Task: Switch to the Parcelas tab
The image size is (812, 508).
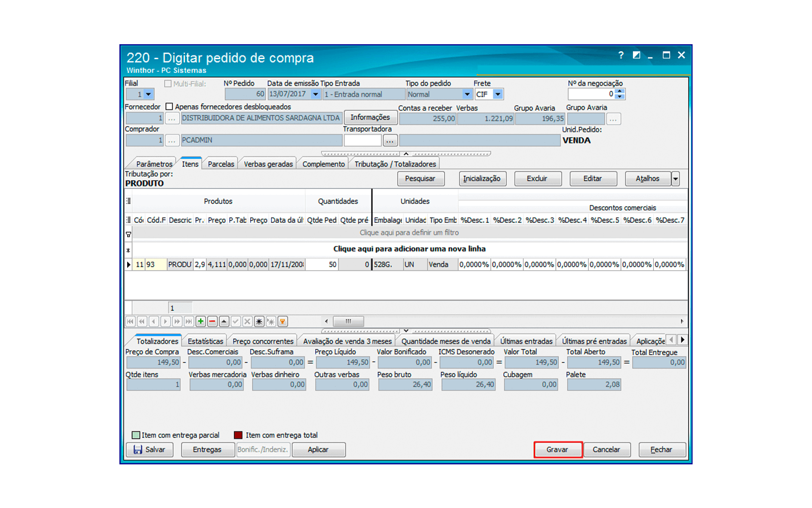Action: [221, 164]
